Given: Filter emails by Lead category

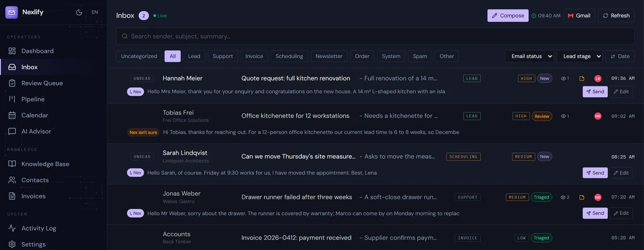Looking at the screenshot, I should click(x=194, y=56).
